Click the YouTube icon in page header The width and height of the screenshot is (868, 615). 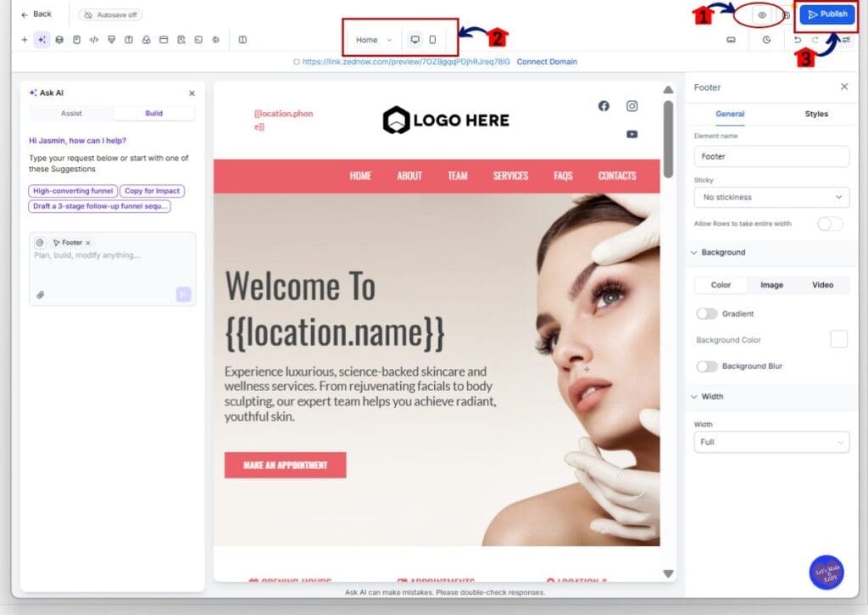point(632,134)
